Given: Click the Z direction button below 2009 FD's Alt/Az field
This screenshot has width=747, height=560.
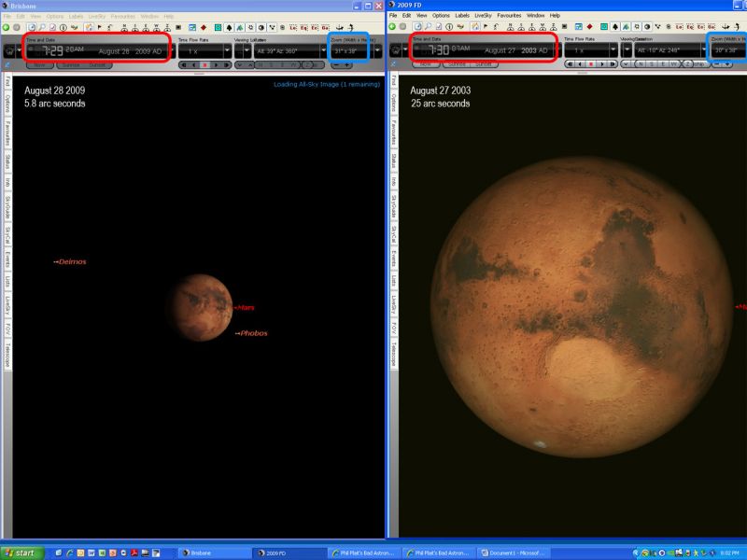Looking at the screenshot, I should point(687,63).
